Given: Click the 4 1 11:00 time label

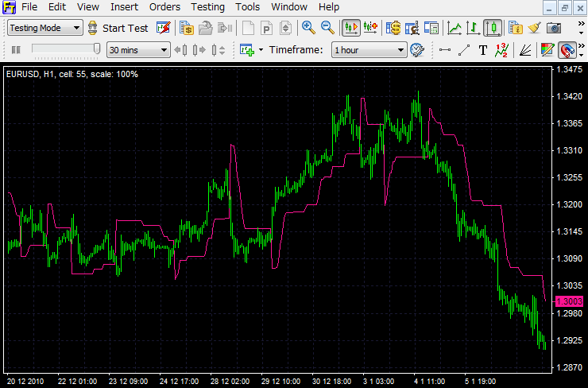Looking at the screenshot, I should pos(429,382).
